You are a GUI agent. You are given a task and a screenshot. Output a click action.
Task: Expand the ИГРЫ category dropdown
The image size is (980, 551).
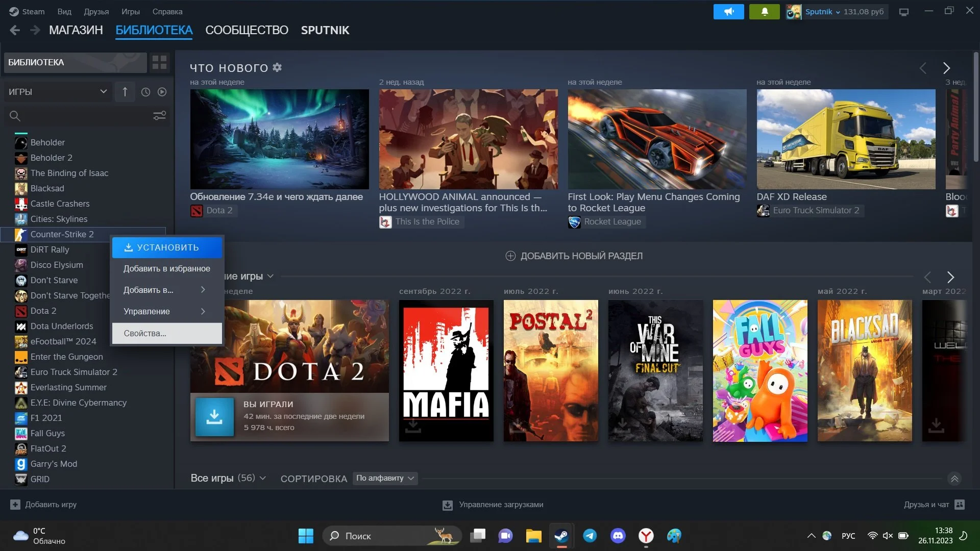tap(57, 92)
